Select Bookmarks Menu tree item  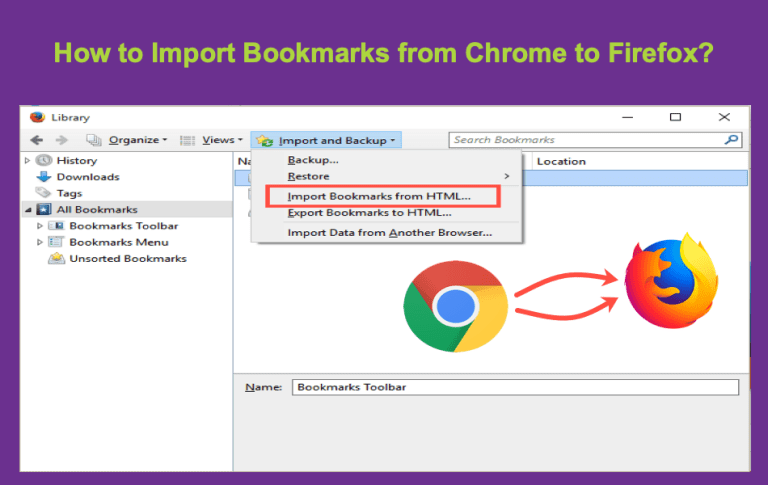[119, 242]
